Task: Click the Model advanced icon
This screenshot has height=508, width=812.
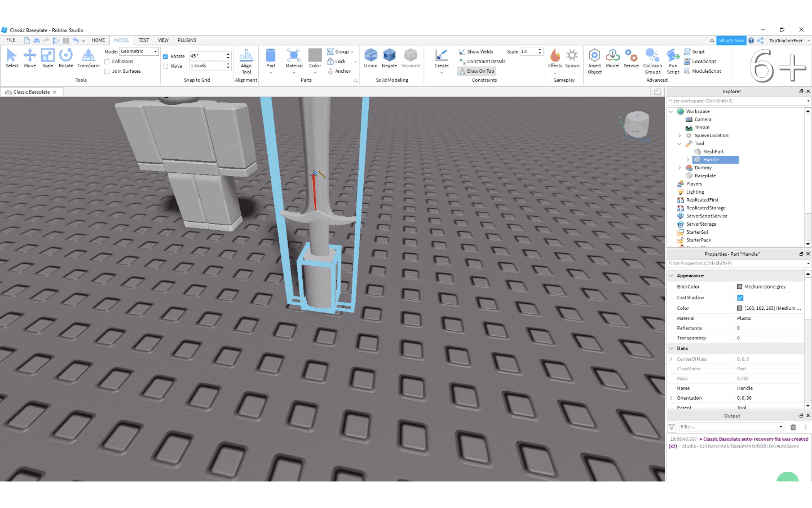Action: pyautogui.click(x=613, y=58)
